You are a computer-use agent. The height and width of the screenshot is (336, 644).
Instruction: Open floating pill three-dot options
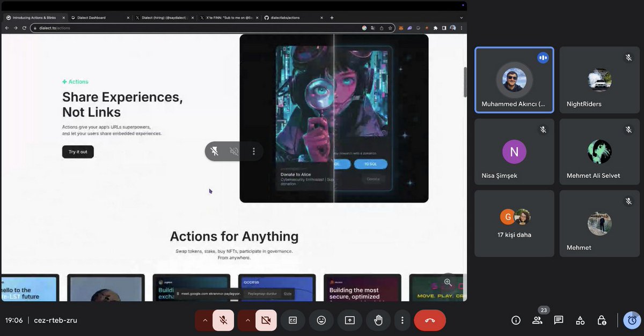253,151
